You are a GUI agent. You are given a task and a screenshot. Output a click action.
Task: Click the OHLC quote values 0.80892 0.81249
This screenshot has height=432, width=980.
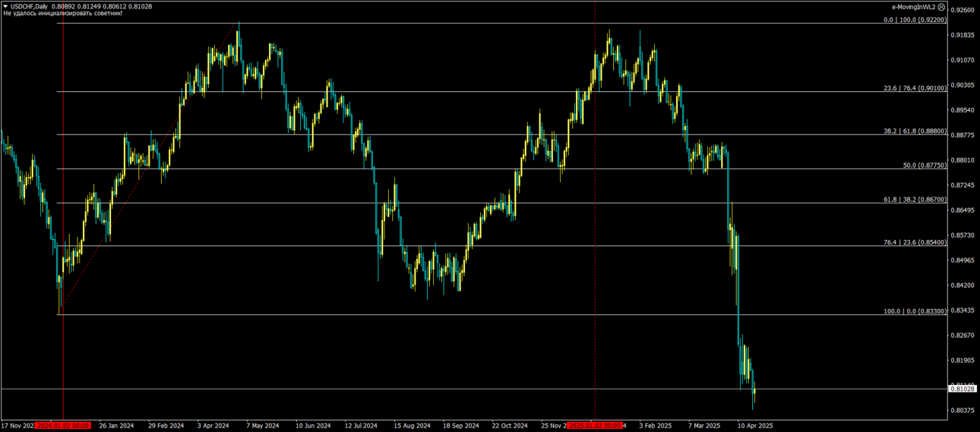[77, 7]
